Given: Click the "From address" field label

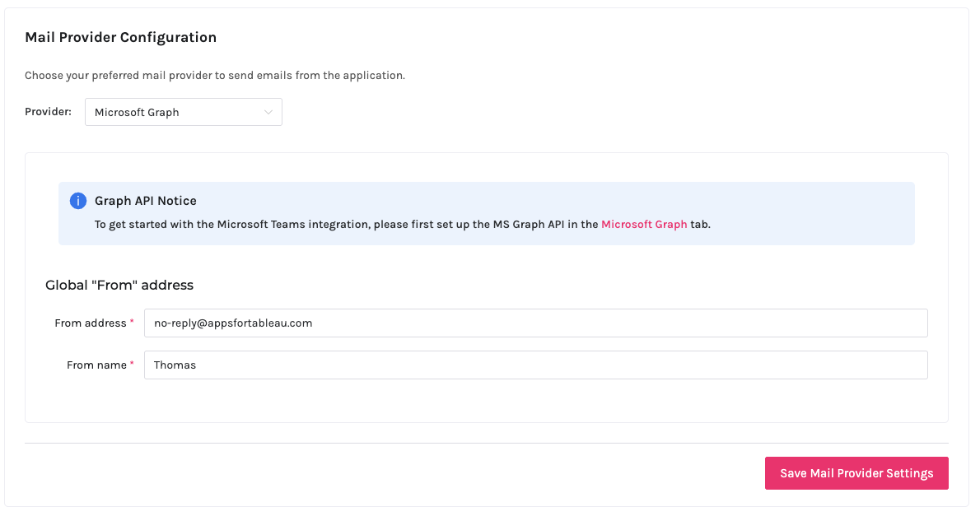Looking at the screenshot, I should [x=90, y=323].
